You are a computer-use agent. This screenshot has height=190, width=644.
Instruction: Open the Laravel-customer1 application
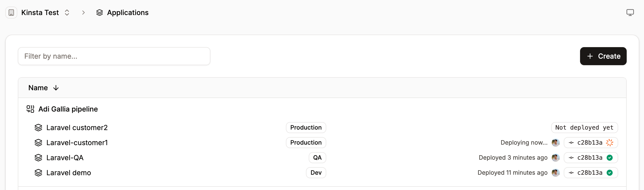coord(77,143)
